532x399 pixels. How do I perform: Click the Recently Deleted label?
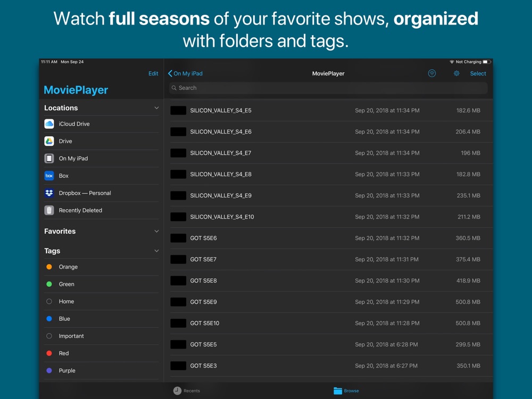click(80, 210)
